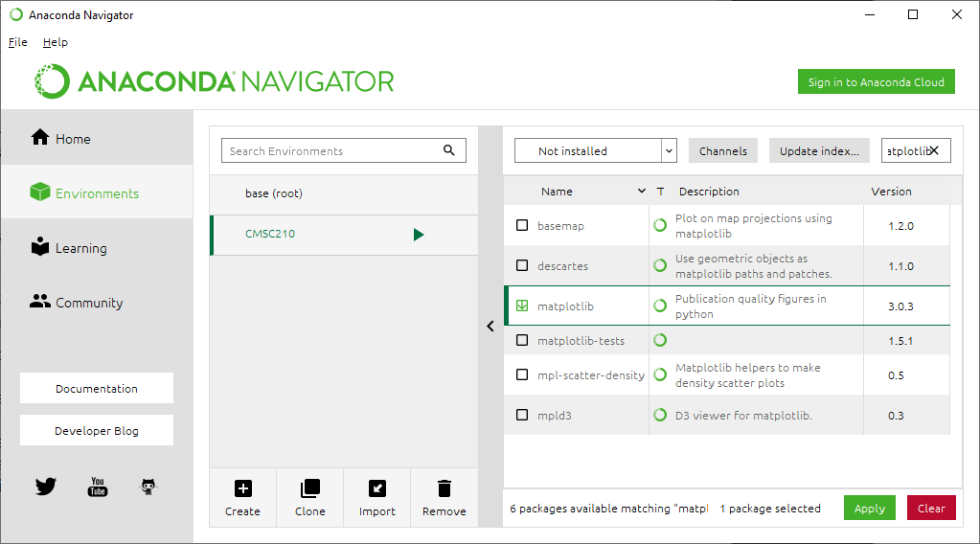Select the base (root) environment
980x544 pixels.
[x=344, y=193]
